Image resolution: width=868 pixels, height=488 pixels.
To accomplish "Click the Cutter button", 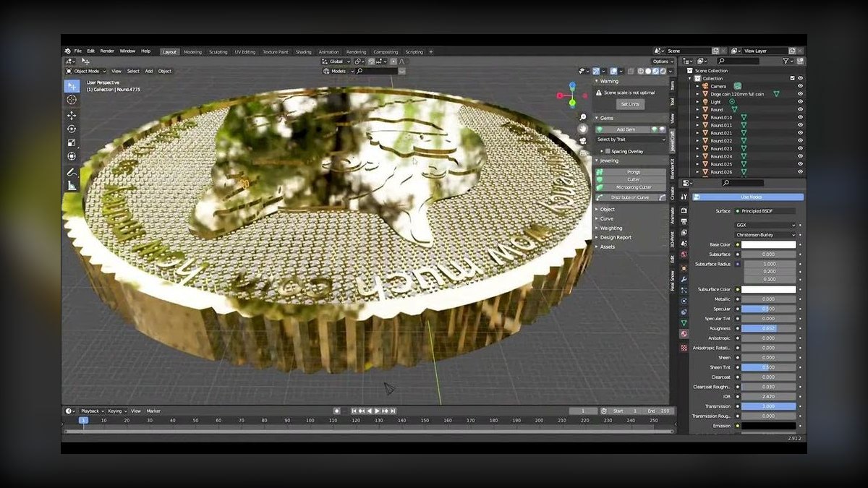I will pos(631,179).
